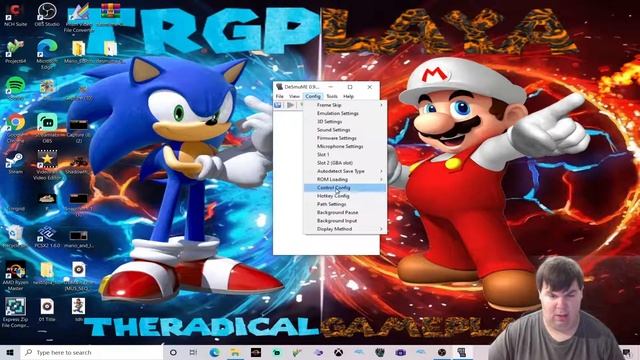This screenshot has width=640, height=360.
Task: Open the WinRAR archive desktop icon
Action: point(110,14)
